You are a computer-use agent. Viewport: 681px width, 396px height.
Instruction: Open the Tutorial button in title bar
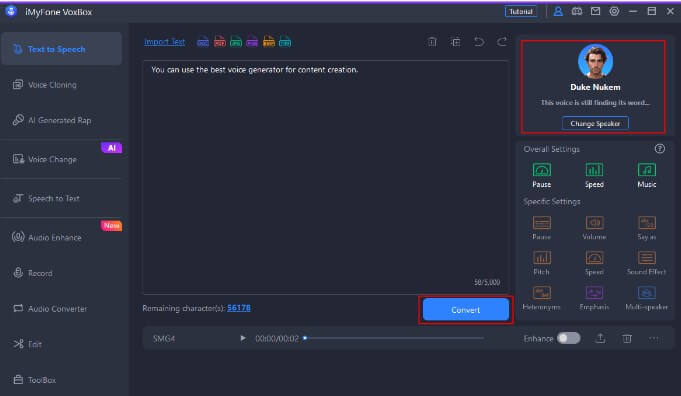[x=521, y=12]
